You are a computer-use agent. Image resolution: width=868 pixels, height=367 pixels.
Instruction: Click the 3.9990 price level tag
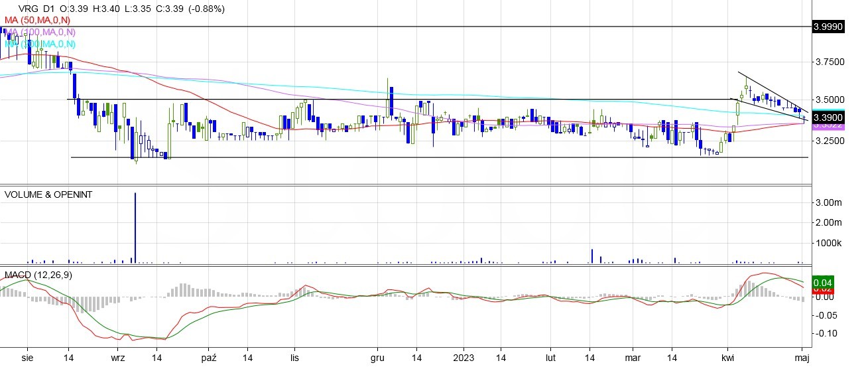coord(828,27)
